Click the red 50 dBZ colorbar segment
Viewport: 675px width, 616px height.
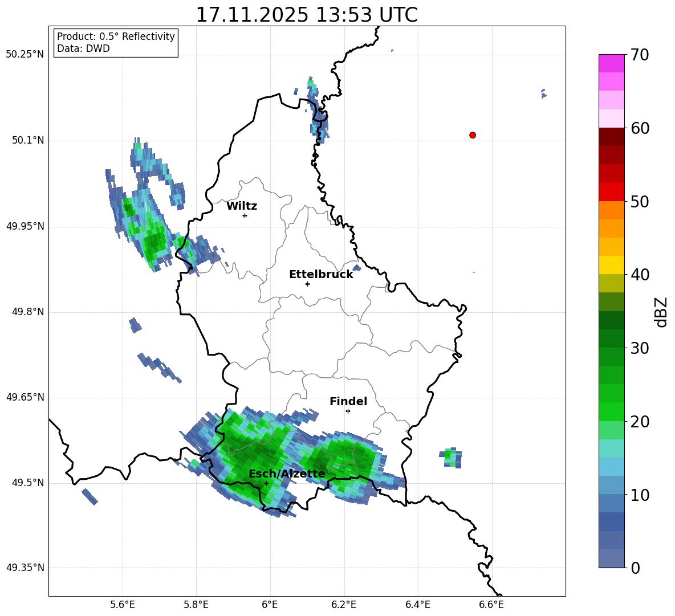[611, 192]
